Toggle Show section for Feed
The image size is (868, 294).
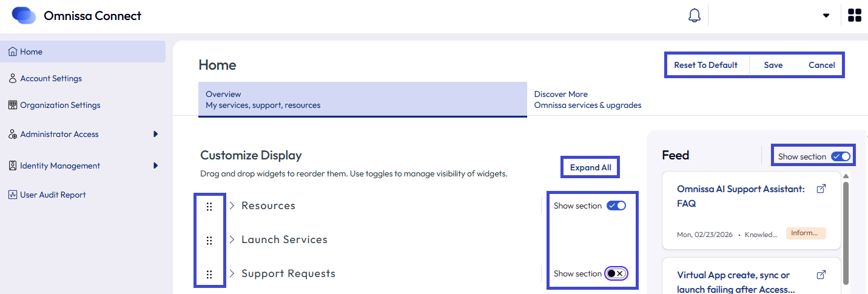pos(841,156)
